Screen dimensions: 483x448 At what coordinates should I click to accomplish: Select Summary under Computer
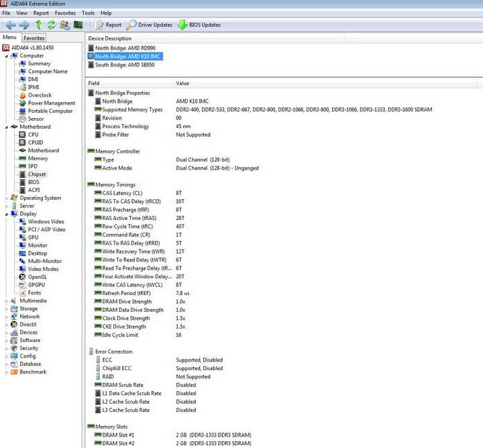[x=39, y=64]
